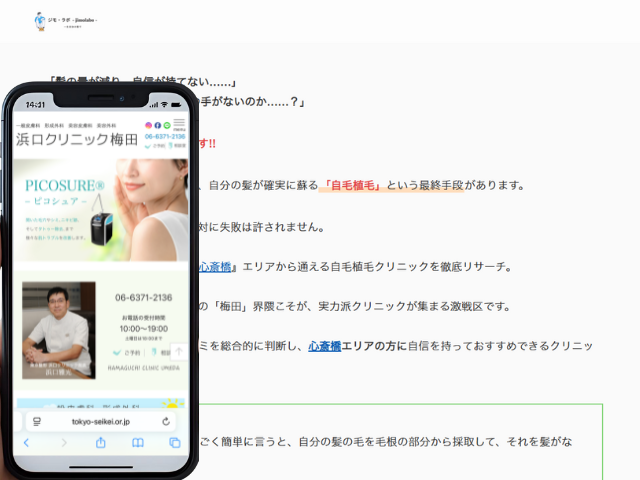Screen dimensions: 640x480
Task: Tap the 06-6371-2136 number in the clinic header
Action: (x=165, y=136)
